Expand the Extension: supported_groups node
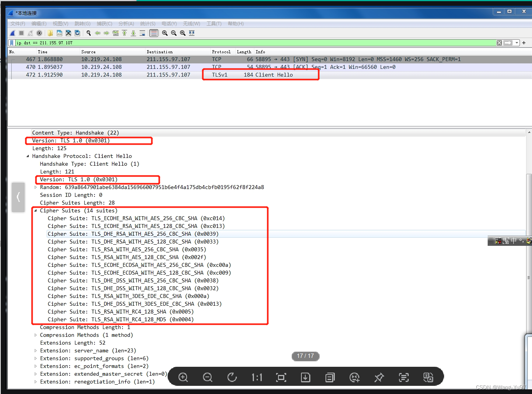 (35, 359)
